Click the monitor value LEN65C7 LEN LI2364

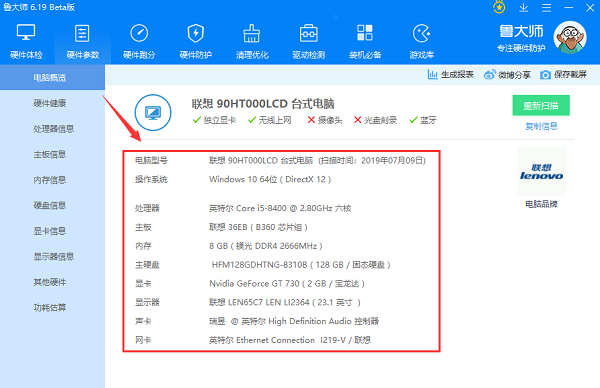pyautogui.click(x=285, y=302)
